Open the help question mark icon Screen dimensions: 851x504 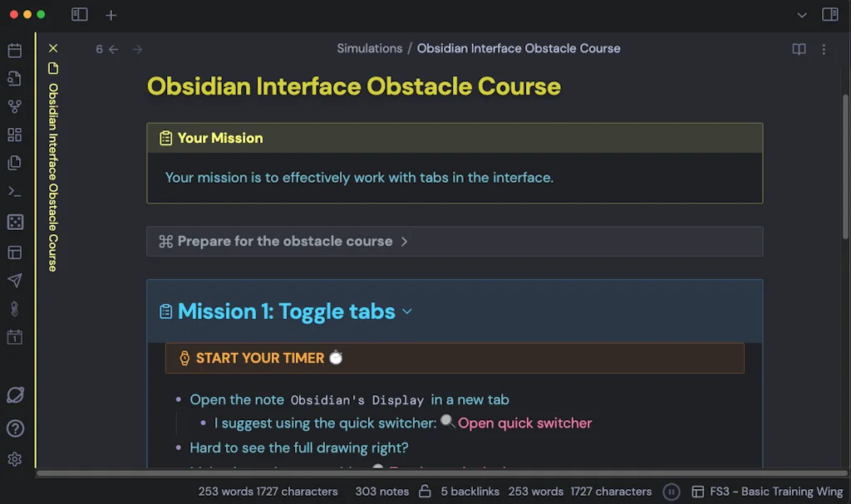[14, 428]
